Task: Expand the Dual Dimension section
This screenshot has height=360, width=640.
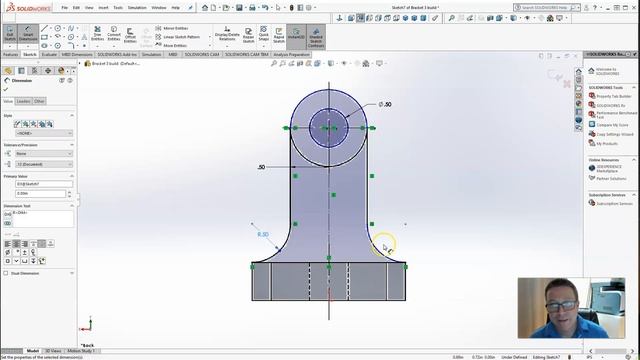Action: [72, 273]
